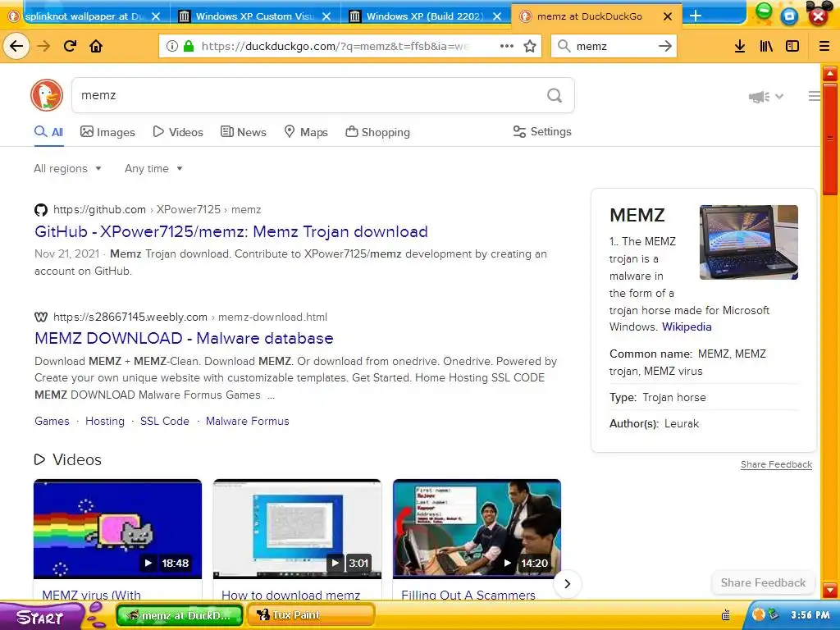Screen dimensions: 840x630
Task: Open the SSL Code sublink
Action: click(x=164, y=421)
